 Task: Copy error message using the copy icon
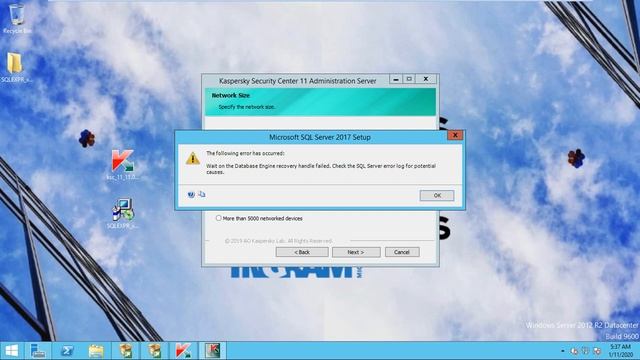click(x=202, y=194)
